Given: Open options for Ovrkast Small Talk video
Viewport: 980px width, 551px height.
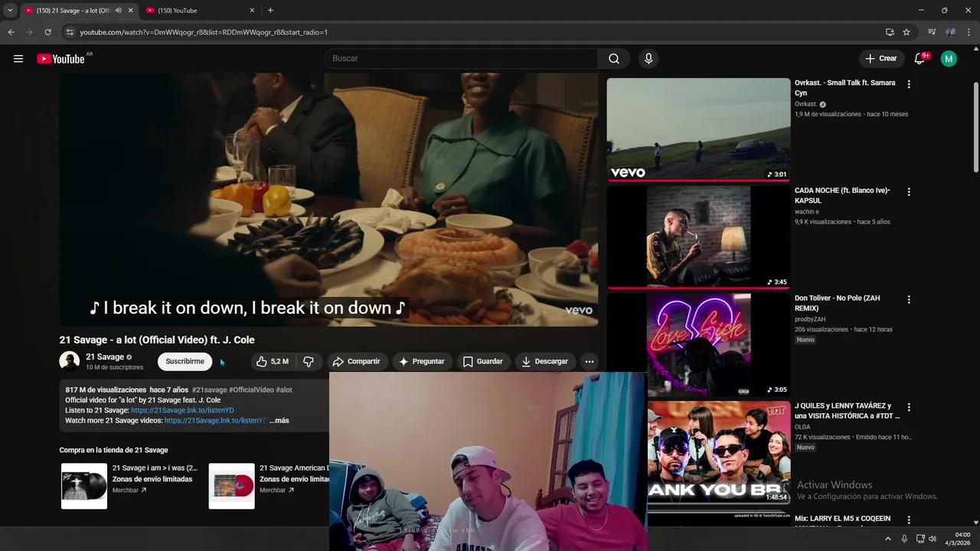Looking at the screenshot, I should tap(909, 84).
